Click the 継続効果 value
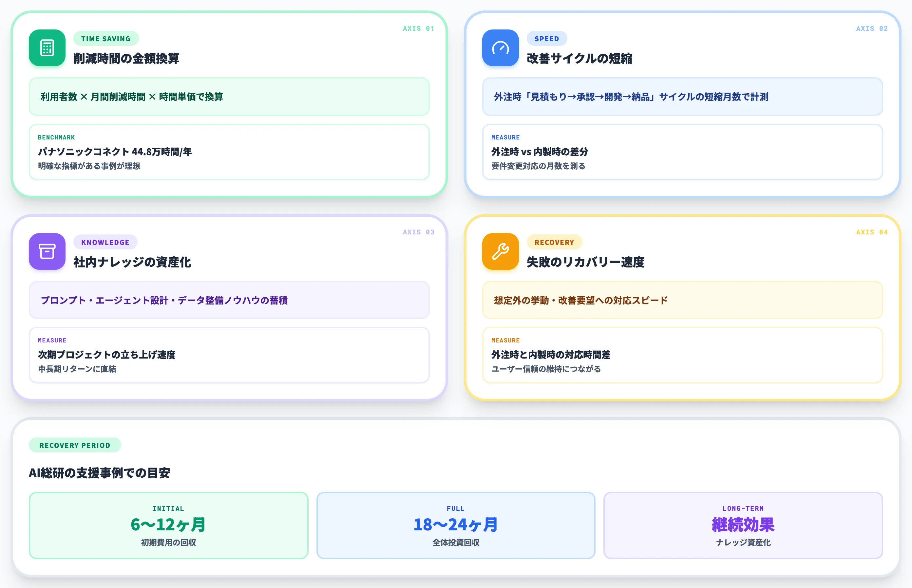 point(743,524)
